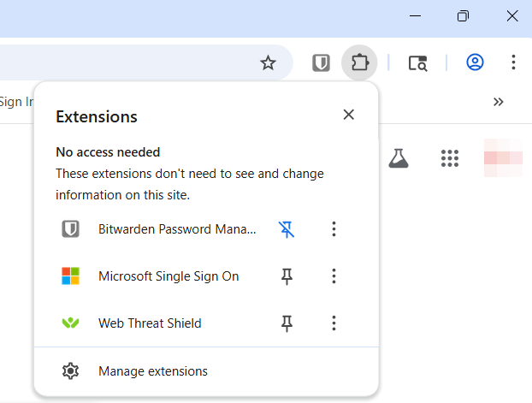Select Microsoft Single Sign On extension entry
The width and height of the screenshot is (532, 403).
point(168,276)
